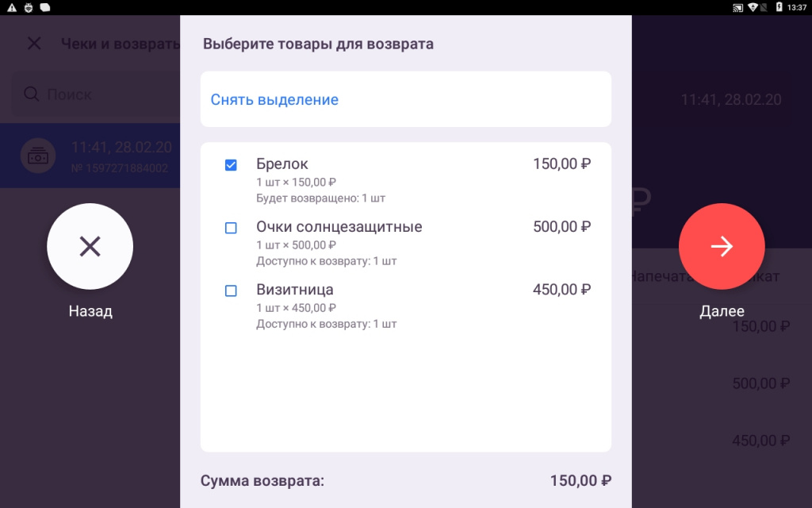
Task: Click the Очки солнцезащитные price 500,00 ₽
Action: pos(561,227)
